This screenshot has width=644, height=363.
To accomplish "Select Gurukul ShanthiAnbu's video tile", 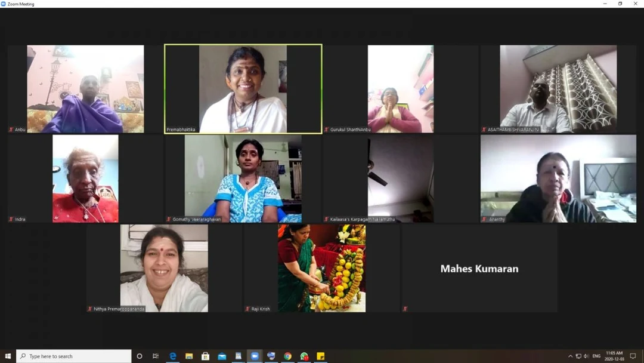I will click(x=401, y=89).
